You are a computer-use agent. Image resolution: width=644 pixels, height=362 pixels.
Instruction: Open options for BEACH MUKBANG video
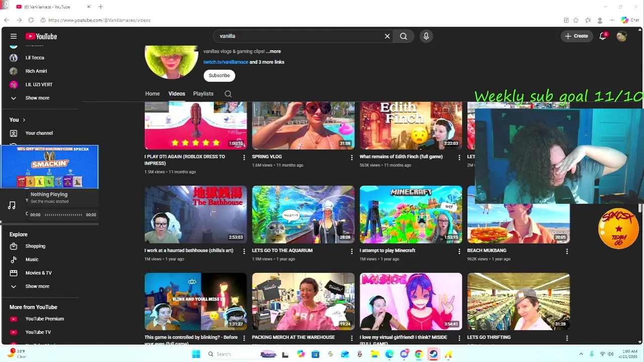[567, 251]
